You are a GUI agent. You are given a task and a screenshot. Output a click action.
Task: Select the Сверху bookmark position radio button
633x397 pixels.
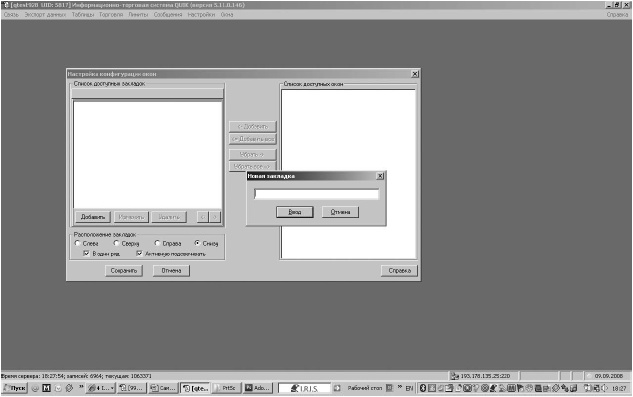point(116,243)
